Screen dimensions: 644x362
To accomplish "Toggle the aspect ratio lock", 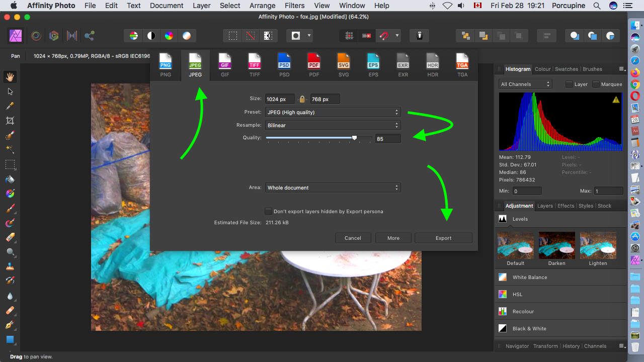I will 302,99.
